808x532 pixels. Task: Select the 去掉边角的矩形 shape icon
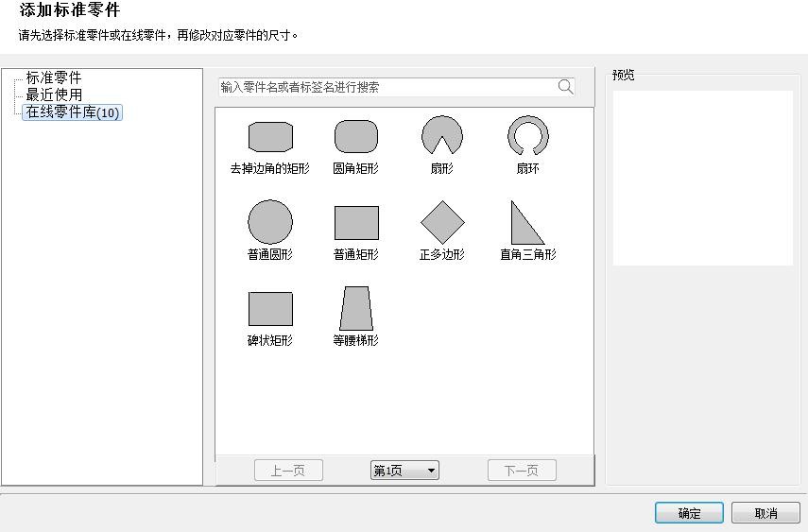(x=270, y=137)
